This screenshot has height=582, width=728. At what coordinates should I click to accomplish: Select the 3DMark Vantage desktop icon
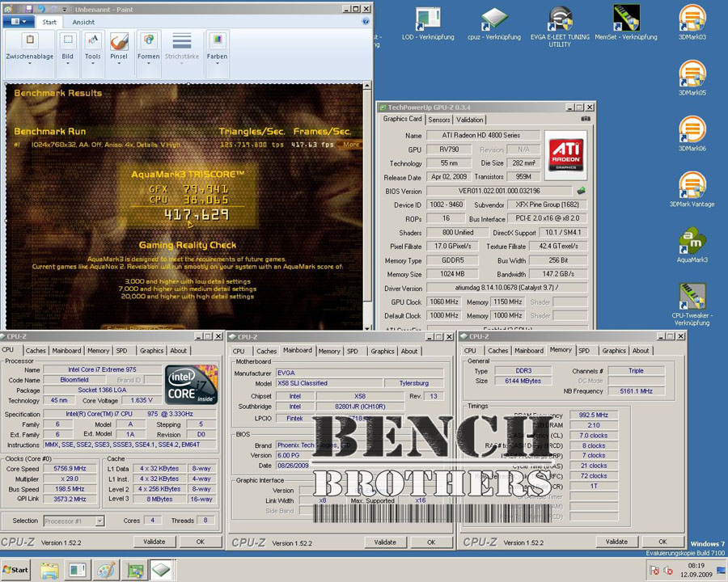pos(692,189)
